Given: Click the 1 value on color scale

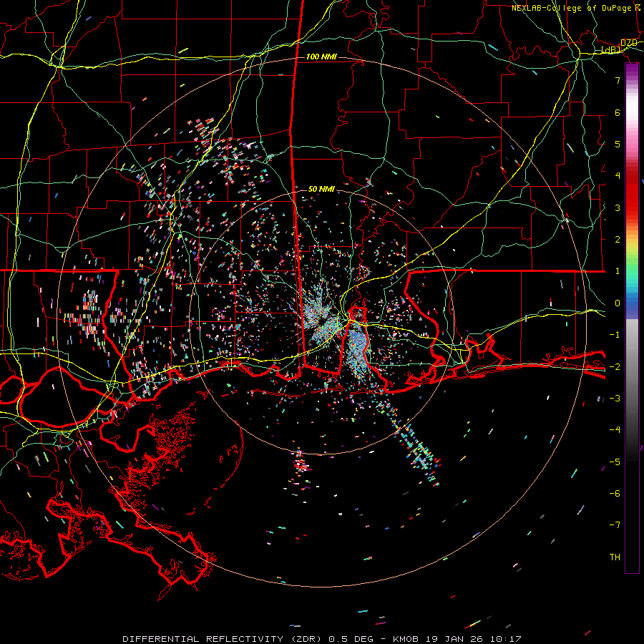Looking at the screenshot, I should click(x=618, y=271).
